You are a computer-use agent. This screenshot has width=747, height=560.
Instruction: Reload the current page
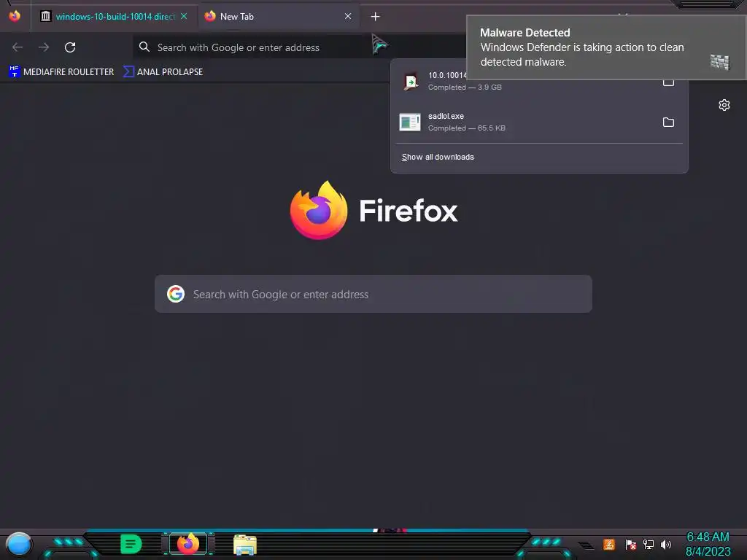pos(70,47)
